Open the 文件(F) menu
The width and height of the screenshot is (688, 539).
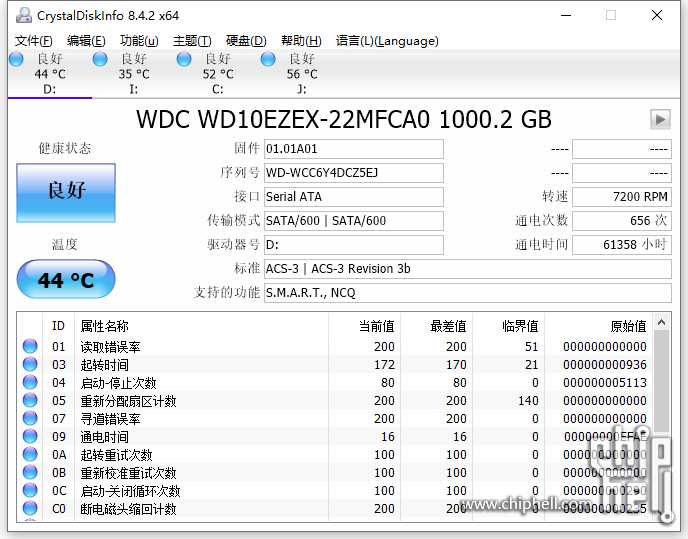[x=34, y=41]
